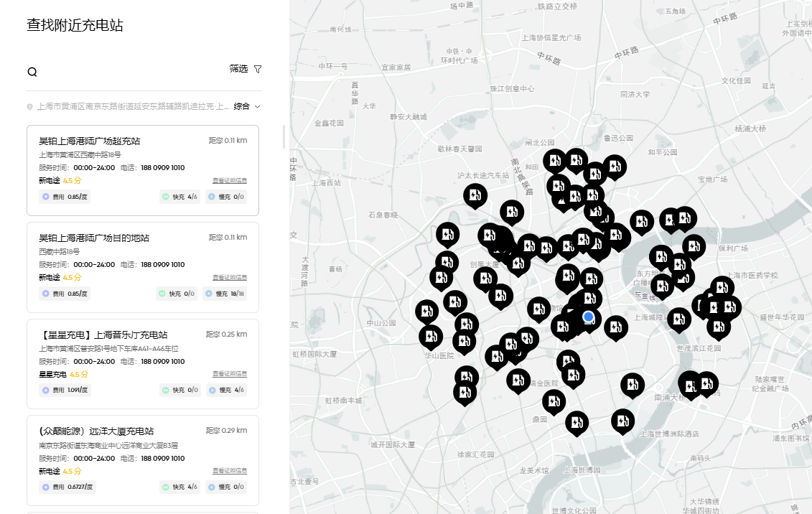
Task: View 查看证照信息 for 昊铂上海港陆广场目的地站
Action: coord(230,277)
